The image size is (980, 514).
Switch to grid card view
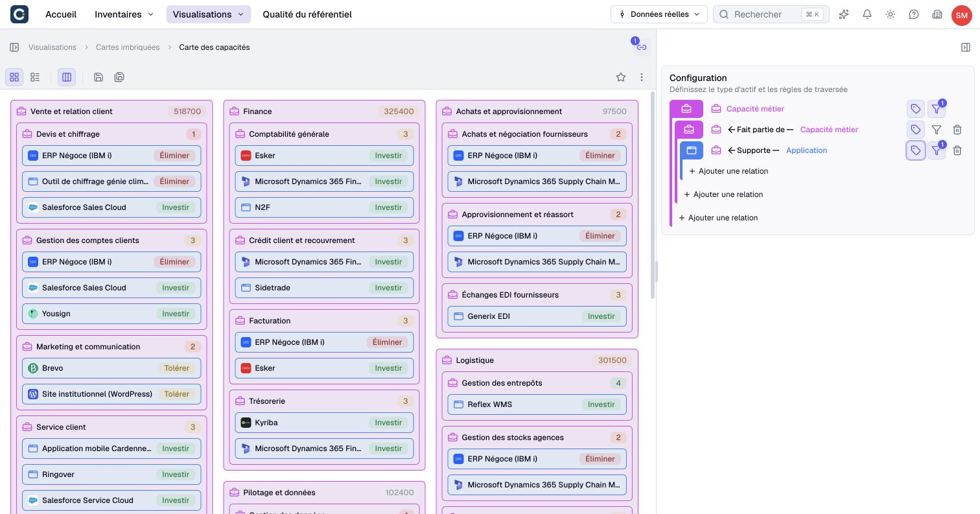click(x=14, y=77)
